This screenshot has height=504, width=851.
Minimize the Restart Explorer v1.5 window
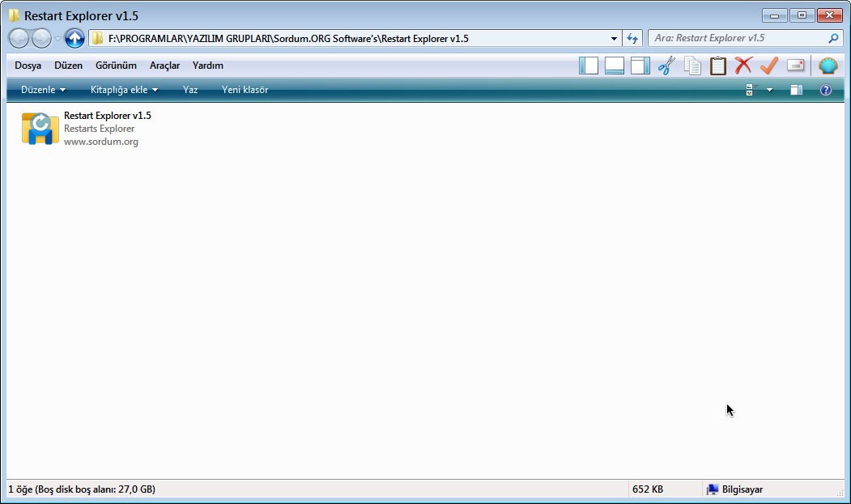[774, 15]
